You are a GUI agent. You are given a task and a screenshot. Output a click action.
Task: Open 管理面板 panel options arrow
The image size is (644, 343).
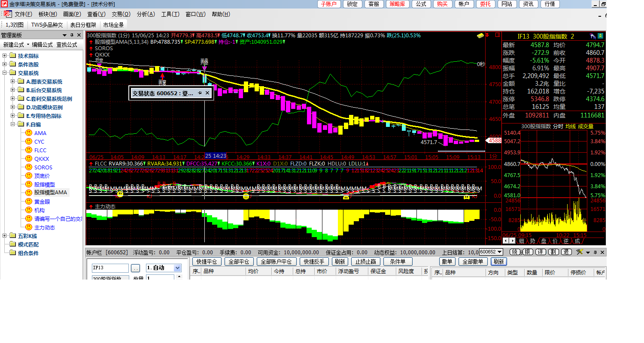[65, 35]
